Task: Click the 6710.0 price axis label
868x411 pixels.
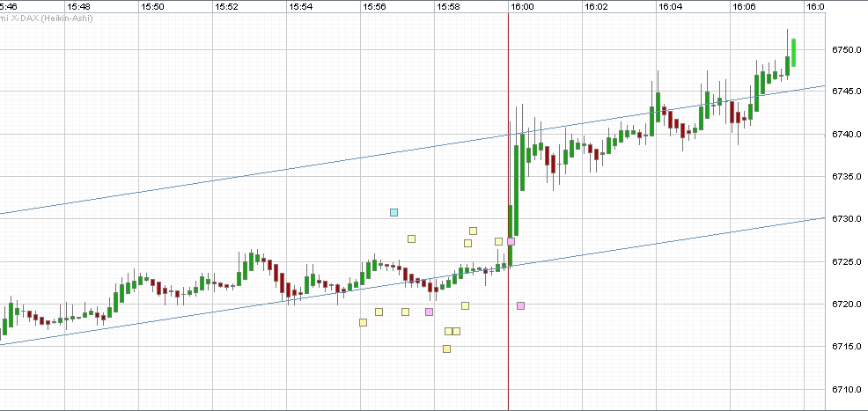Action: (846, 389)
